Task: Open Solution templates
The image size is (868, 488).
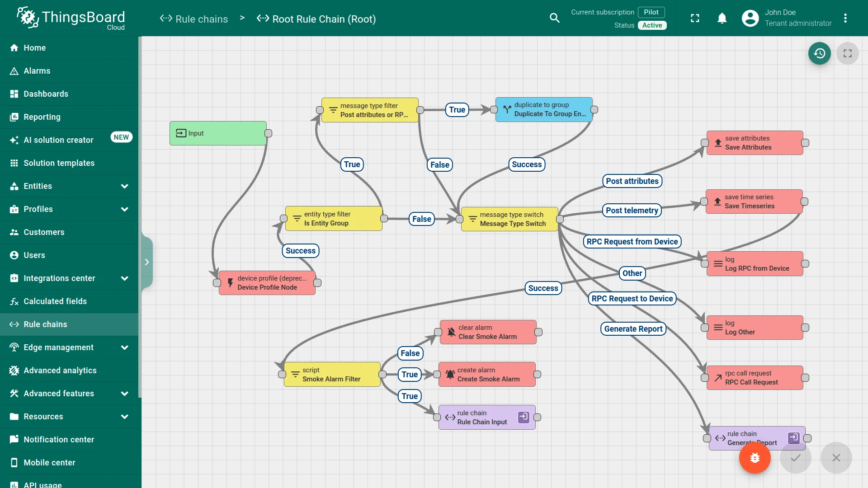Action: [x=69, y=163]
